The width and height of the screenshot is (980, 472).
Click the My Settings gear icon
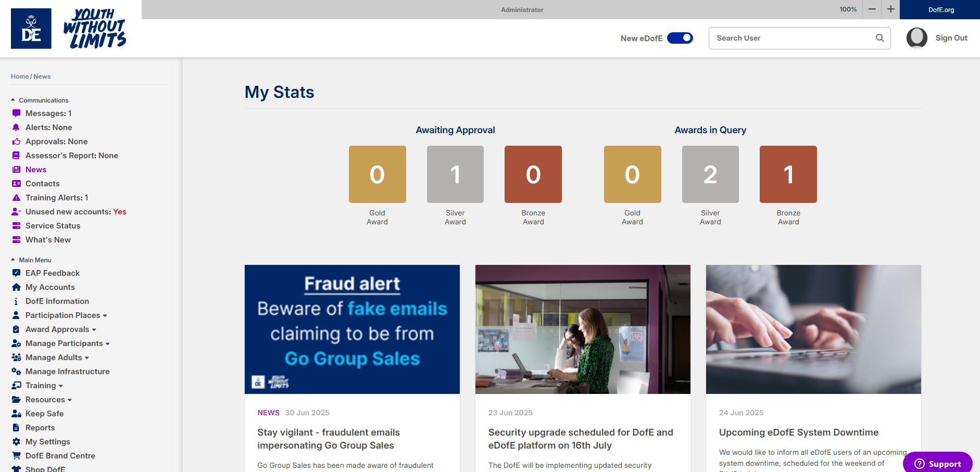pos(16,442)
